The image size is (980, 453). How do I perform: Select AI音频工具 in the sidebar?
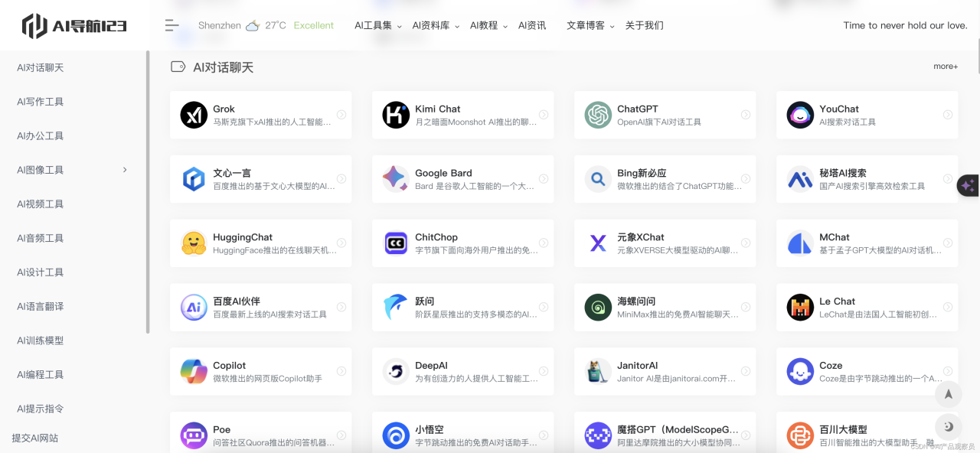click(41, 238)
